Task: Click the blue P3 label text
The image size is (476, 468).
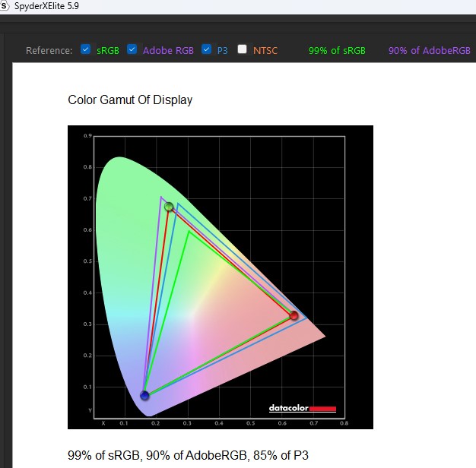Action: (x=222, y=51)
